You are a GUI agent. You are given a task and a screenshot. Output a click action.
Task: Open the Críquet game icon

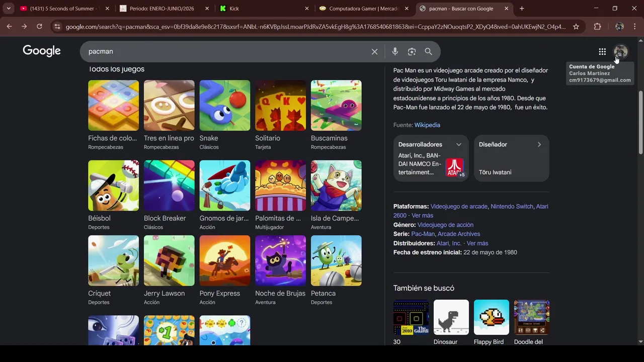113,260
